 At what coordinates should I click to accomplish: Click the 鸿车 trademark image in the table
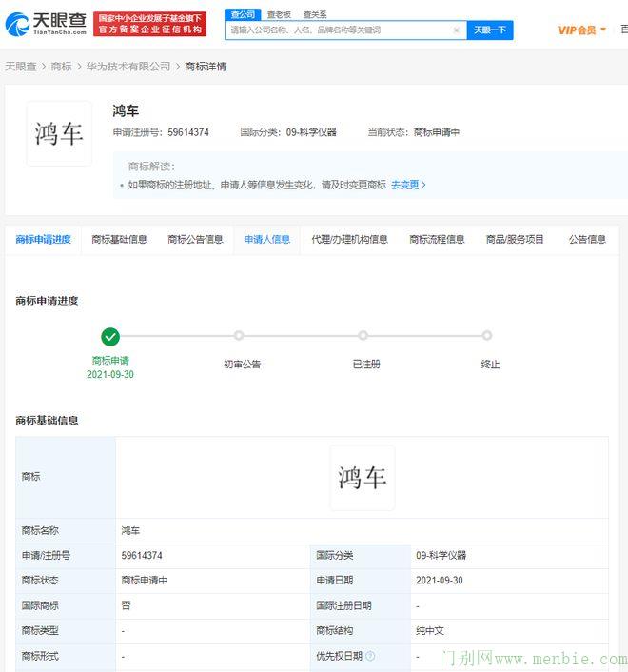pyautogui.click(x=362, y=478)
